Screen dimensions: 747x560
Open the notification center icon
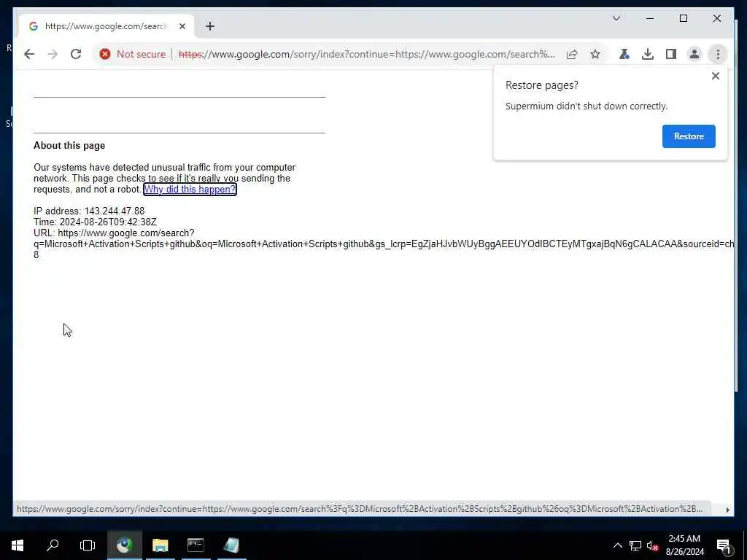724,545
